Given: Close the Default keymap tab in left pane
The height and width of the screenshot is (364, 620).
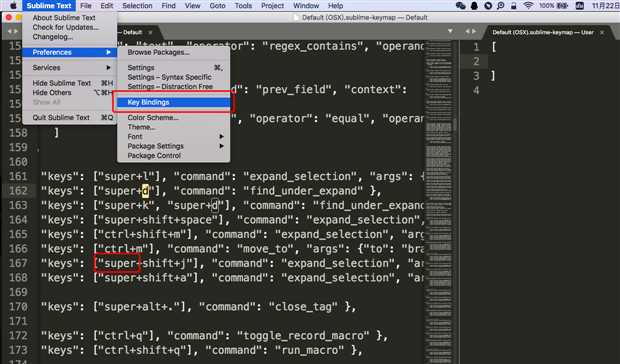Looking at the screenshot, I should tap(150, 32).
